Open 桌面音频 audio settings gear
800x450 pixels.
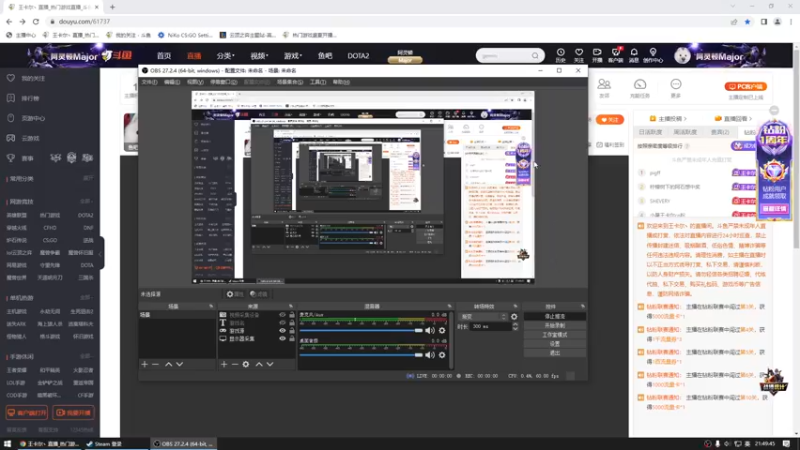[x=442, y=355]
